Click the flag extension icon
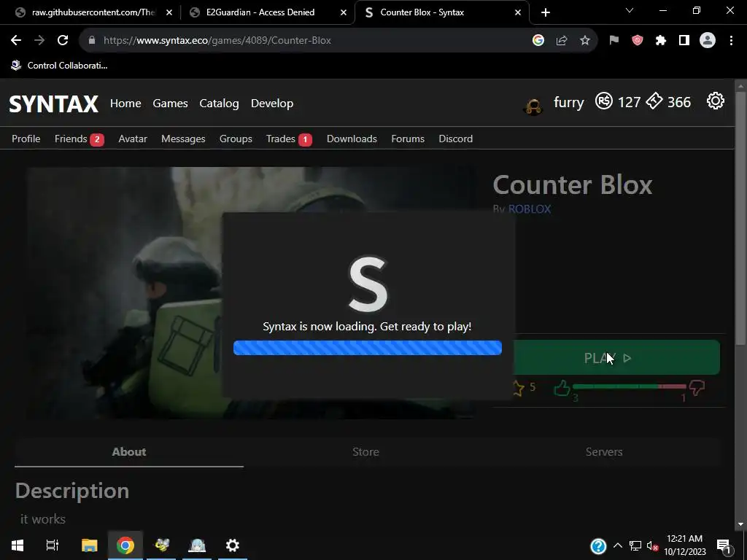The height and width of the screenshot is (560, 747). point(614,41)
